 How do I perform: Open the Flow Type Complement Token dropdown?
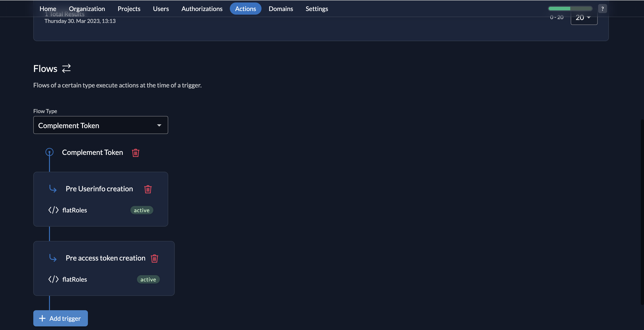pos(101,125)
